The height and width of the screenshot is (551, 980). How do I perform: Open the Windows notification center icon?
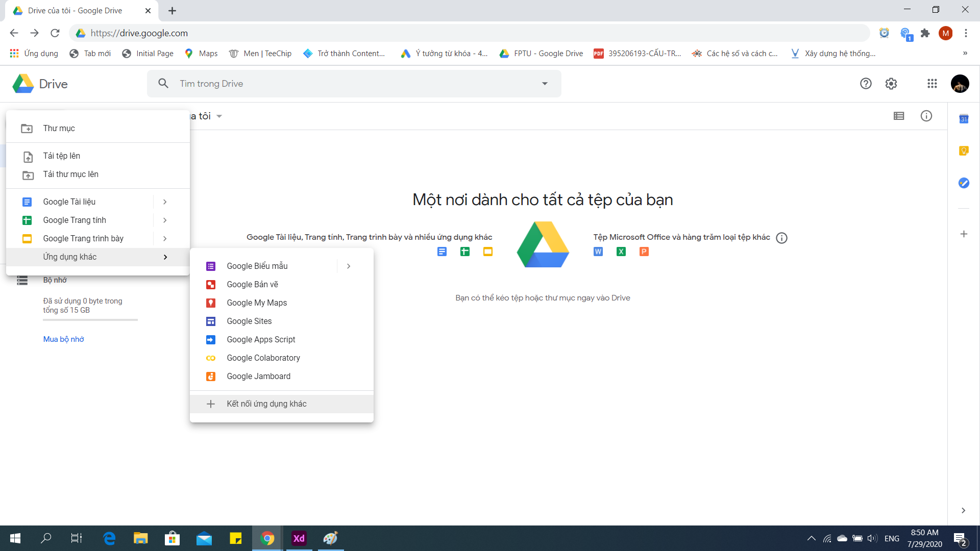[960, 538]
